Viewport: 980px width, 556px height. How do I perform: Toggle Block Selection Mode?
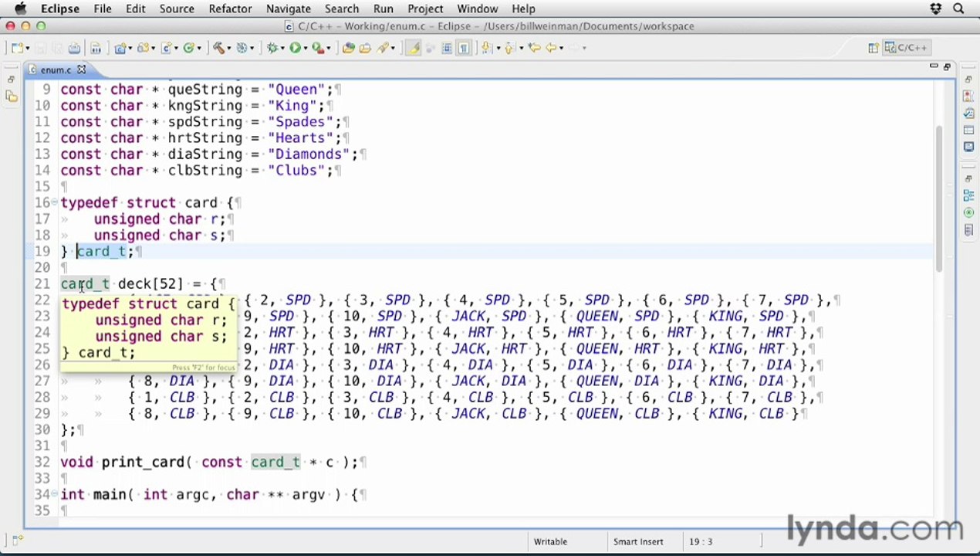(x=447, y=48)
